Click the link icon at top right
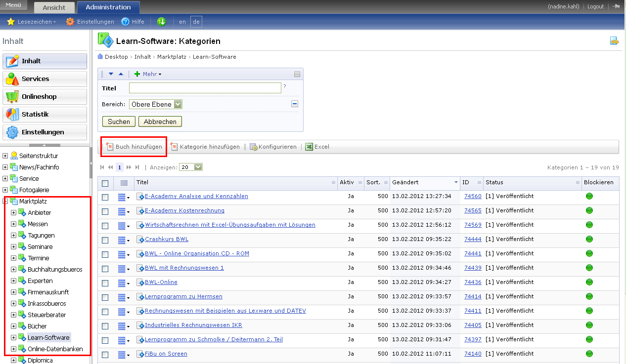This screenshot has width=626, height=364. click(x=614, y=41)
